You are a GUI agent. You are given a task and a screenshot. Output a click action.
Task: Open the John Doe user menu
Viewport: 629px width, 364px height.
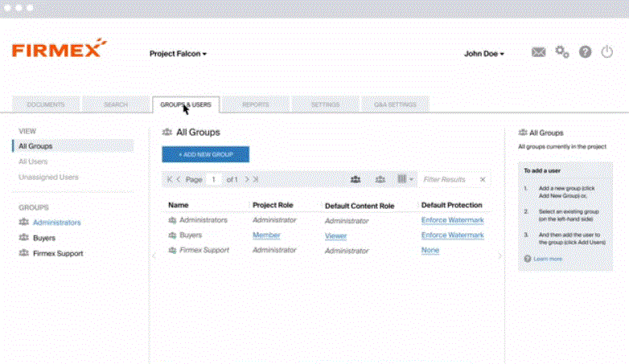click(x=483, y=54)
